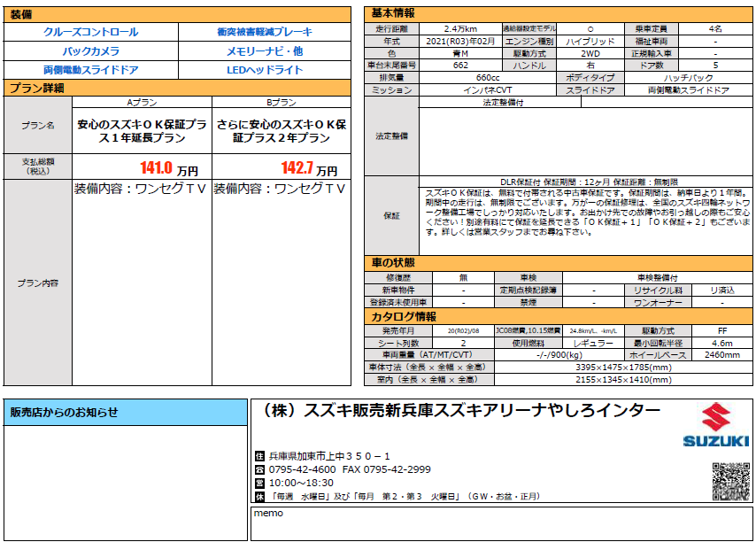This screenshot has height=542, width=756.
Task: Select the Bプラン column header
Action: (282, 102)
